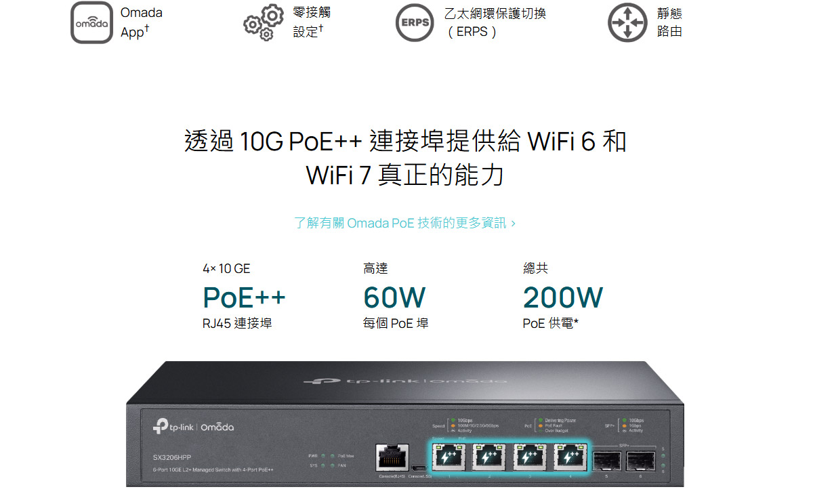The height and width of the screenshot is (504, 813).
Task: Click SFP+ slot 6 on the switch
Action: coord(640,461)
